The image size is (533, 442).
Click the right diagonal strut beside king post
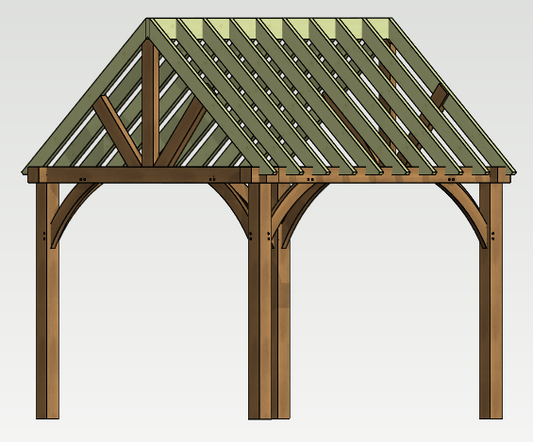184,133
